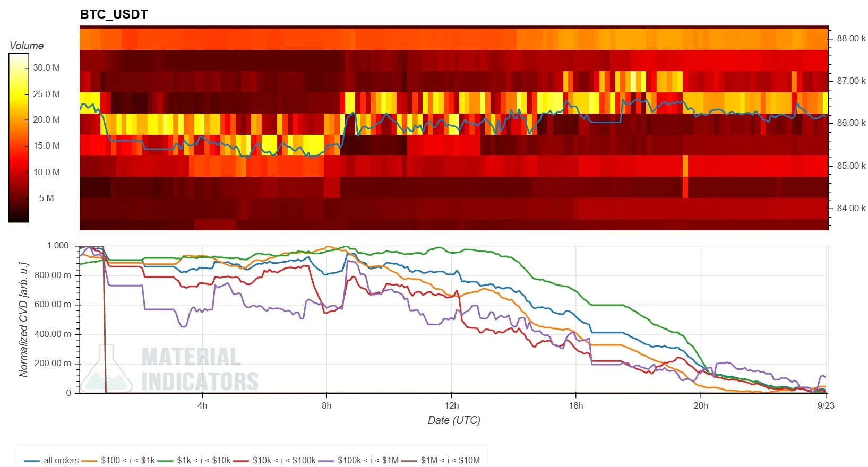Toggle the '$100 < i < $1k' legend series
This screenshot has width=868, height=467.
118,460
